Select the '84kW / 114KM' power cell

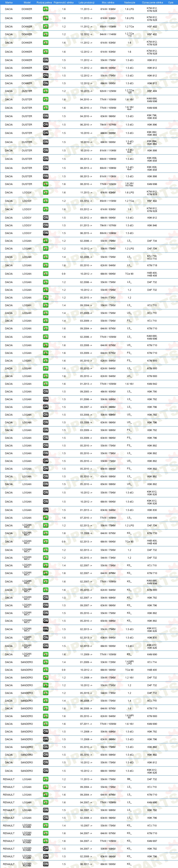tap(108, 34)
